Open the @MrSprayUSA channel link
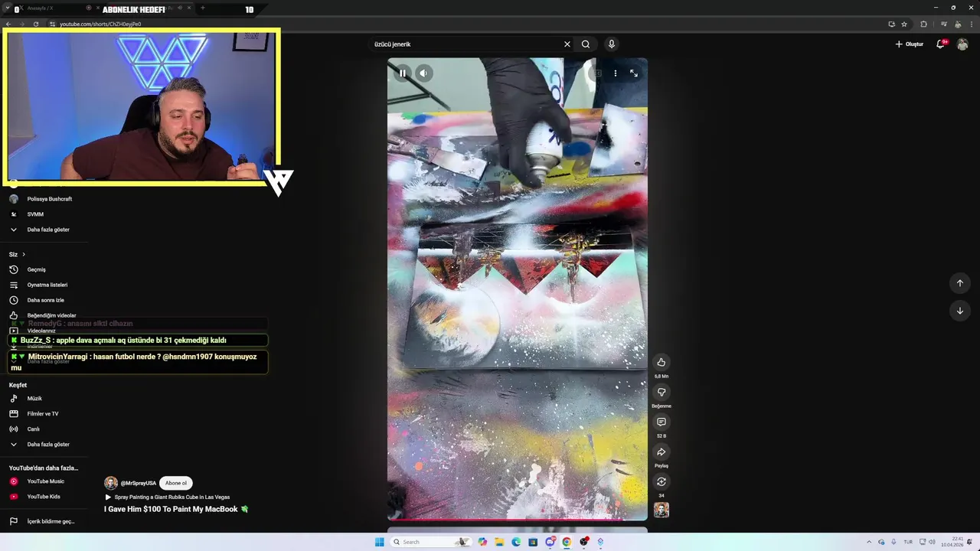The width and height of the screenshot is (980, 551). pyautogui.click(x=138, y=483)
